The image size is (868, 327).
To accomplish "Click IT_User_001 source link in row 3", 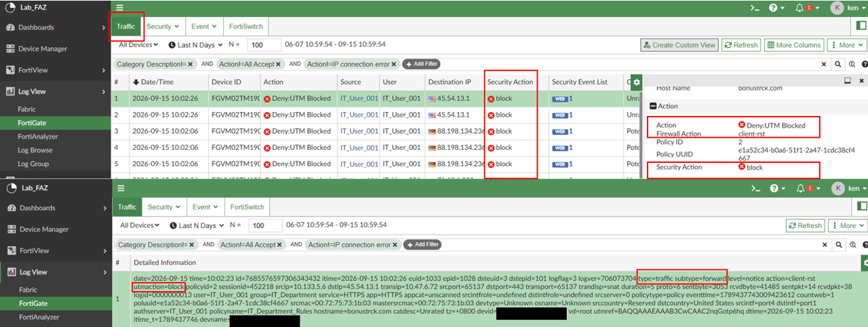I will point(359,131).
